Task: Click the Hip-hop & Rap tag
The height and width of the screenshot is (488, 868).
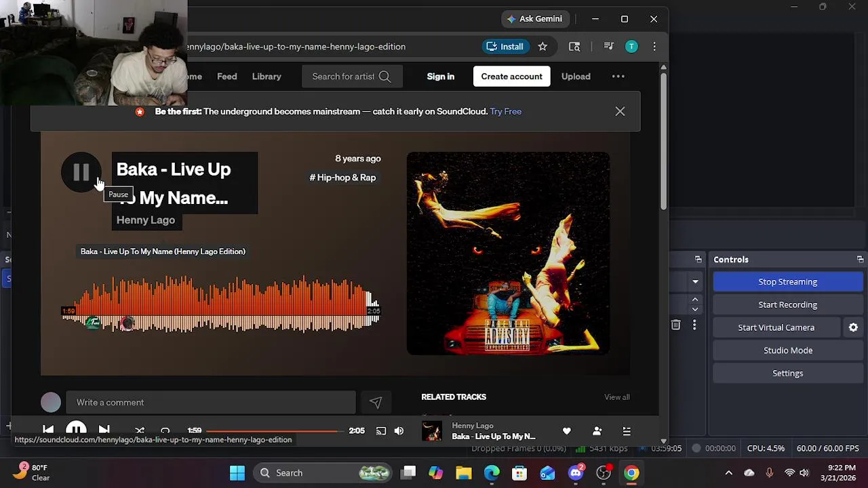Action: (342, 178)
